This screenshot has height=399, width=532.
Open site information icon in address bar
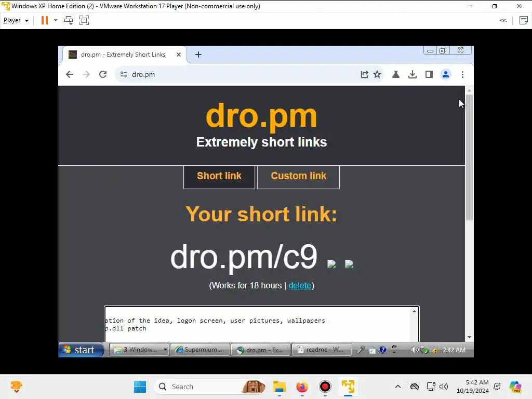coord(124,74)
